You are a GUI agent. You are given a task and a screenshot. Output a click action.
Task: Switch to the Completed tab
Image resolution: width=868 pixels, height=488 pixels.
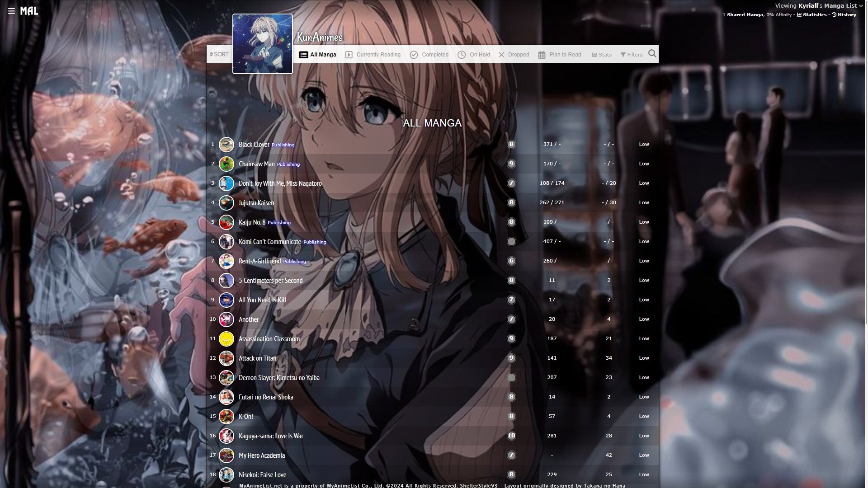click(x=429, y=55)
